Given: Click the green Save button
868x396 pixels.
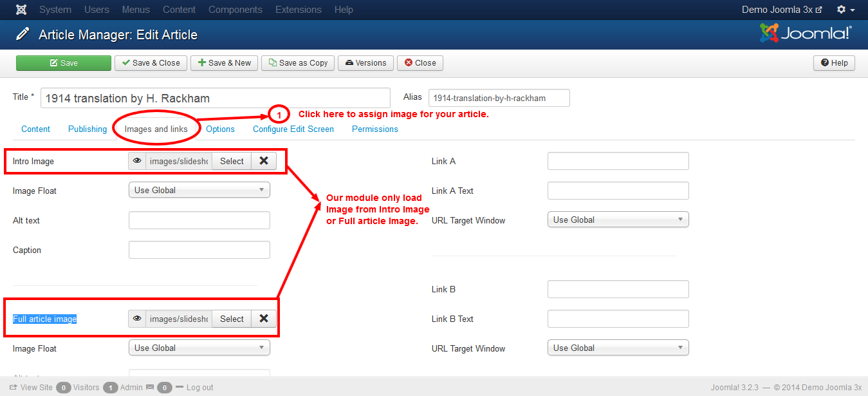Looking at the screenshot, I should [64, 63].
